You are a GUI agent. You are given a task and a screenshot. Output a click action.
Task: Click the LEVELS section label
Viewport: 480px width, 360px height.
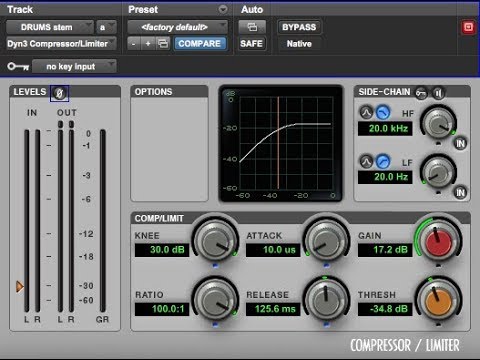[x=30, y=92]
